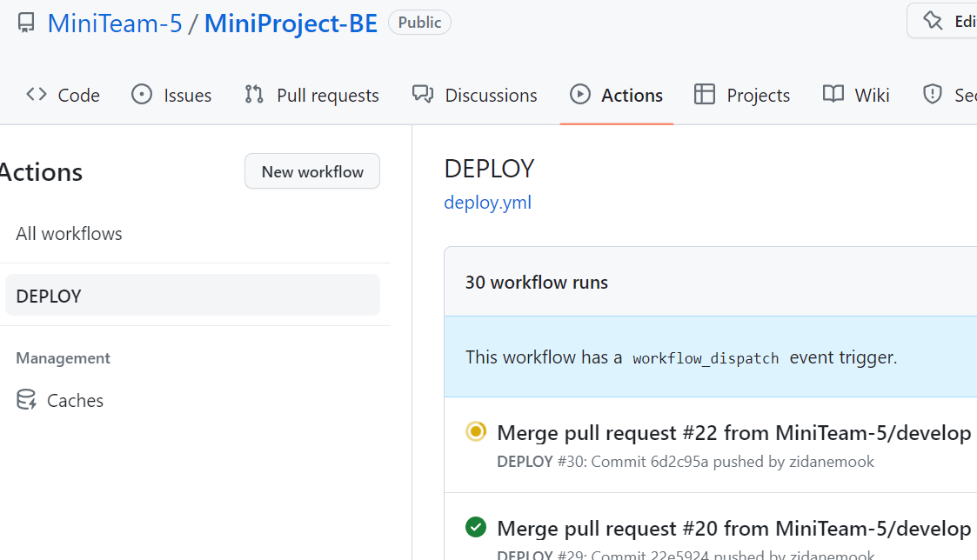Click the Wiki tab's book icon
The height and width of the screenshot is (560, 977).
[833, 94]
